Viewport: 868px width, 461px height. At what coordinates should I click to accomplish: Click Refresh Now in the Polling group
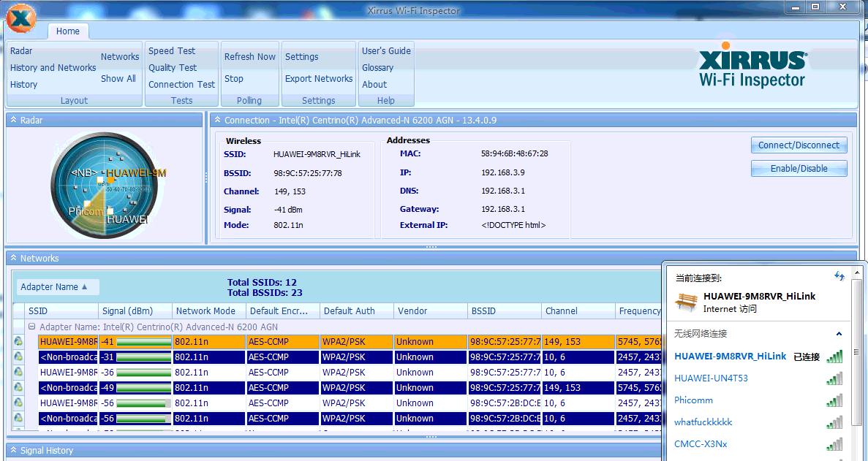tap(249, 56)
